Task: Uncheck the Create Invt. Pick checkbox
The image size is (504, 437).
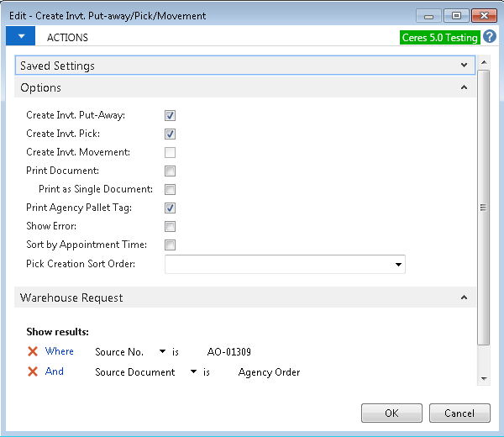Action: (170, 134)
